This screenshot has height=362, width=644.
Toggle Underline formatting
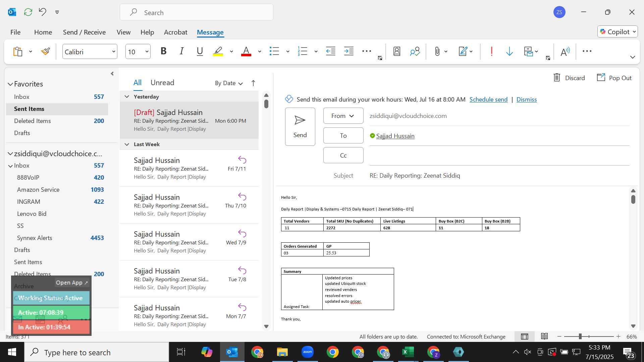(200, 51)
